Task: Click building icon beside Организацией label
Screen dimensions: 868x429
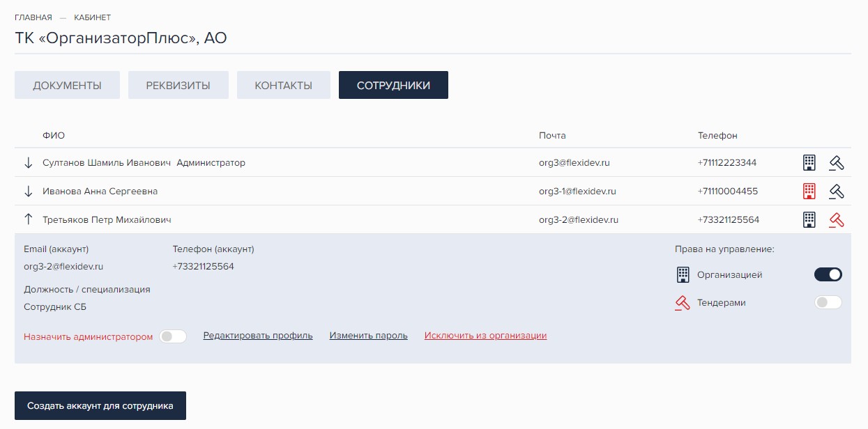Action: pyautogui.click(x=683, y=275)
